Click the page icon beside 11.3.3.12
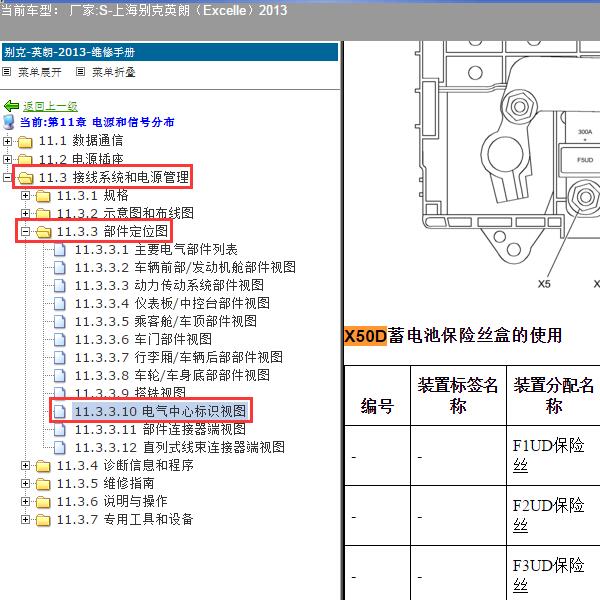 pos(60,447)
